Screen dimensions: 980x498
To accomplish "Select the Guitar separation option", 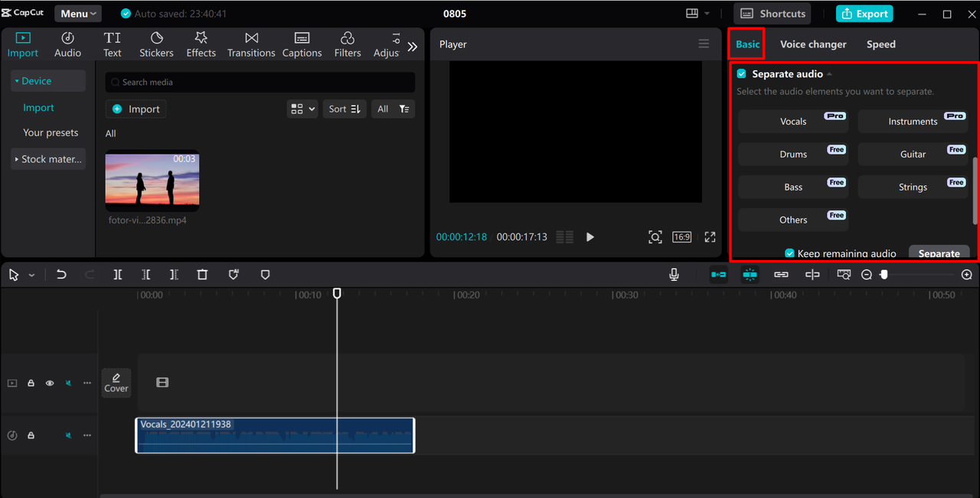I will point(913,154).
